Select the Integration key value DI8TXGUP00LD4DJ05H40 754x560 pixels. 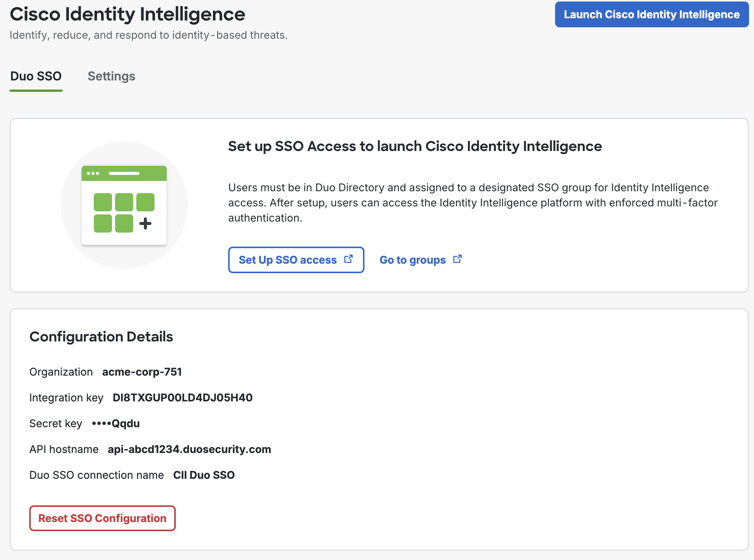tap(183, 398)
